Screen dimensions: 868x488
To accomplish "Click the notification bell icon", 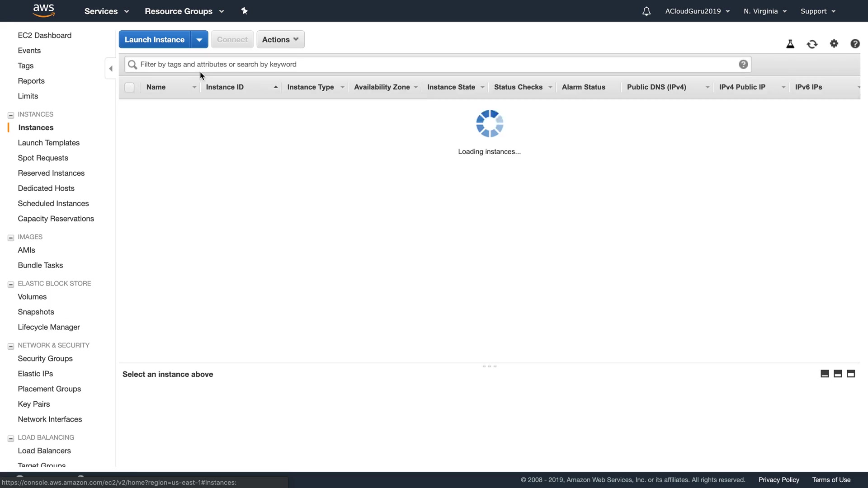I will point(646,11).
